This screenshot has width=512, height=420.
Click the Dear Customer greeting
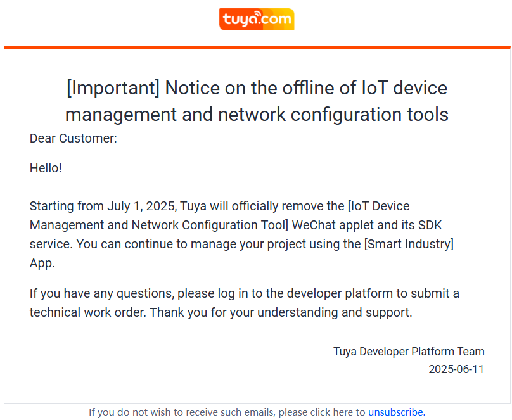(x=73, y=138)
